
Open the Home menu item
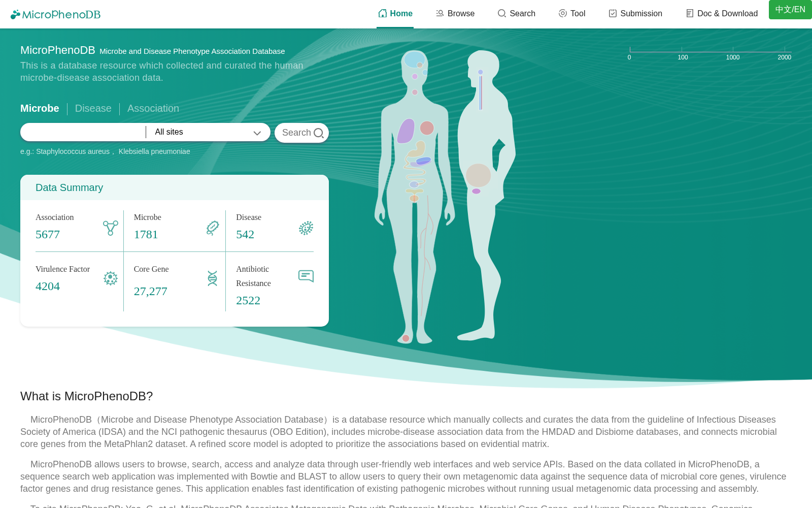[395, 14]
